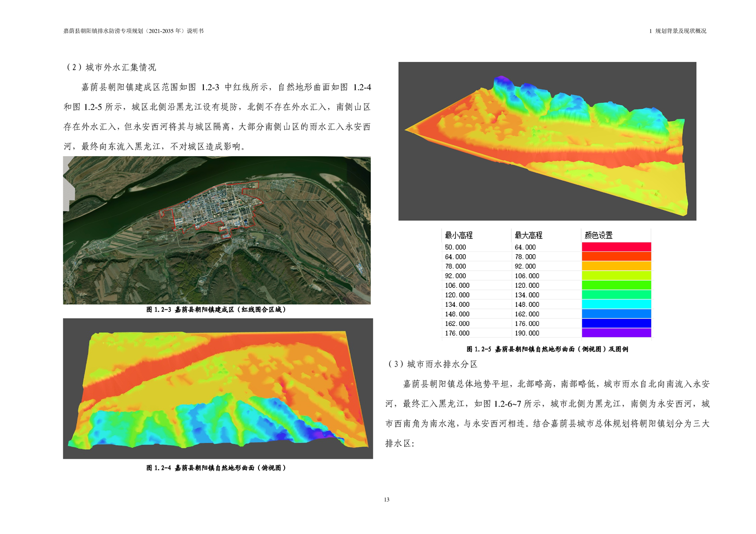756x534 pixels.
Task: Select the orange swatch for 78.000–92.000
Action: pos(616,266)
